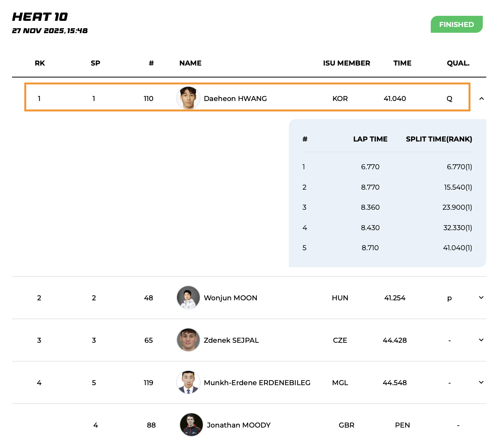Screen dimensions: 499x448
Task: Expand Munkh-Erdene ERDENEBILEG's lap times
Action: (481, 382)
